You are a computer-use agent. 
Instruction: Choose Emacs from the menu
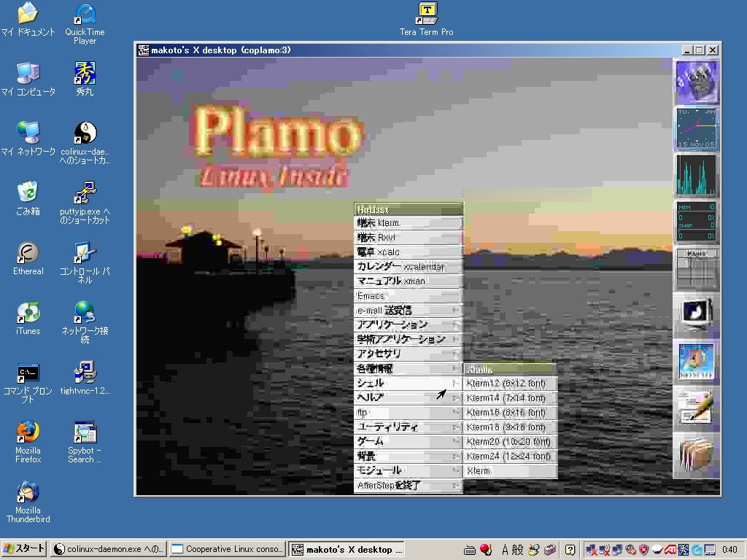(x=409, y=296)
